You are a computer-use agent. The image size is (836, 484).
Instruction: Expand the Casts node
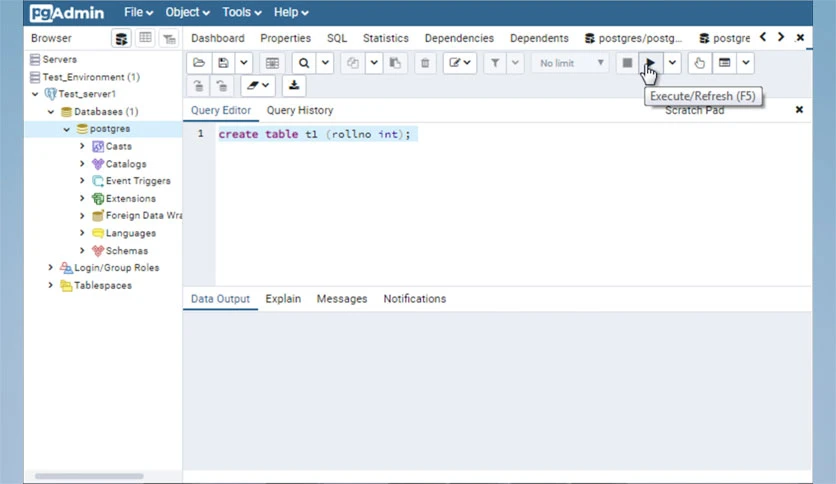(x=82, y=146)
